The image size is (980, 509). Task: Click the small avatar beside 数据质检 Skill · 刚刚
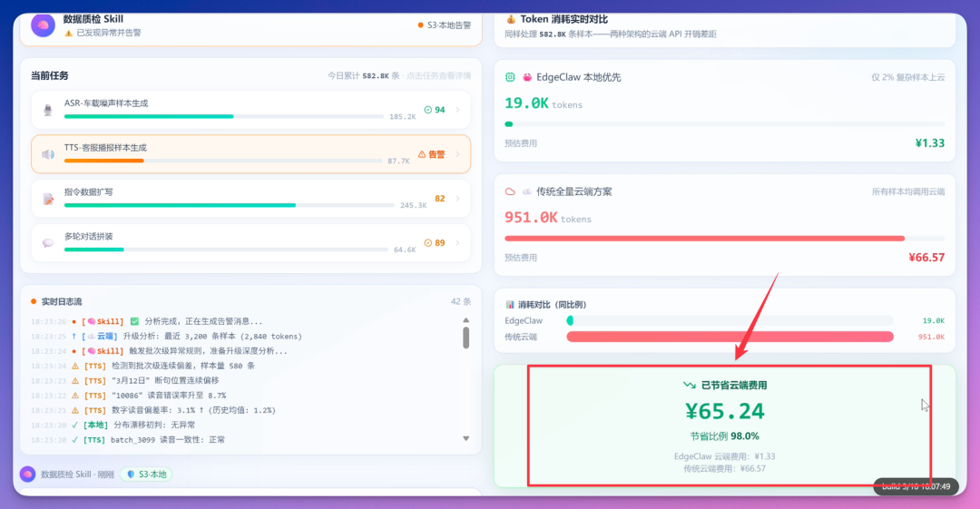pyautogui.click(x=27, y=474)
